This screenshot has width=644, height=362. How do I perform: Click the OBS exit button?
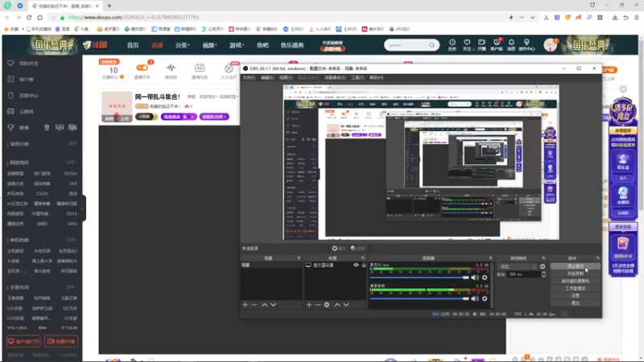tap(575, 303)
